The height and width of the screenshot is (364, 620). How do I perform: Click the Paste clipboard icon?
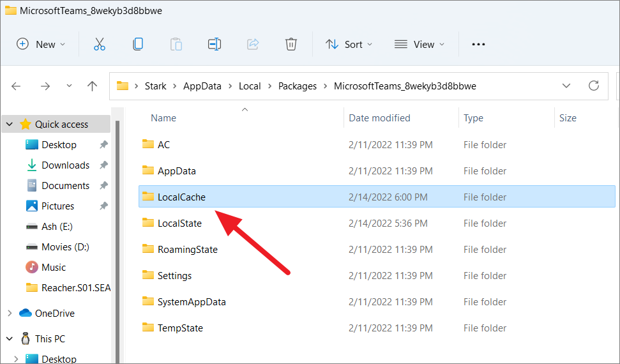(x=176, y=44)
